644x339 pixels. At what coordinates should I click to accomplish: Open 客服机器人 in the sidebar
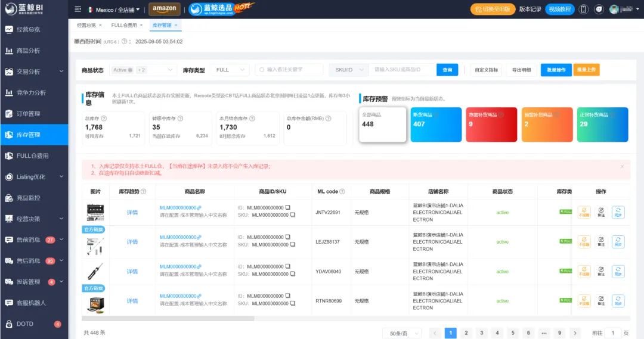click(34, 303)
